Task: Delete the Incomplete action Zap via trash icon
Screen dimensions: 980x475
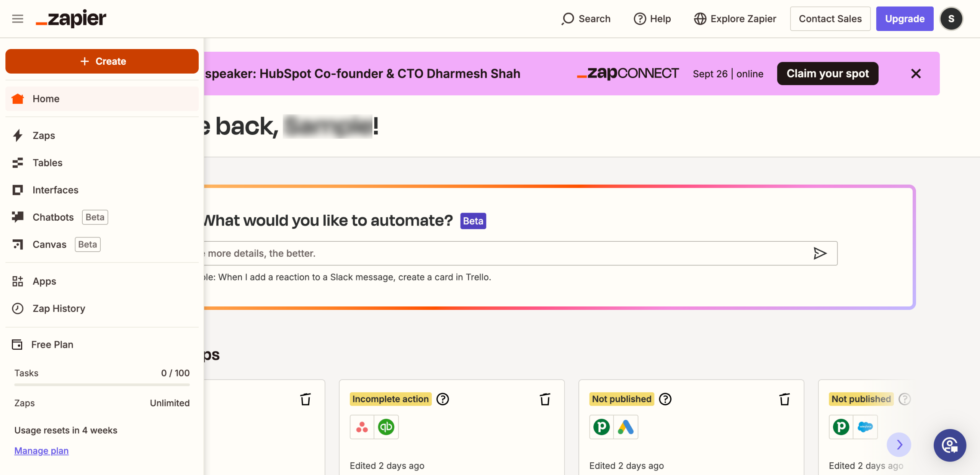Action: [545, 399]
